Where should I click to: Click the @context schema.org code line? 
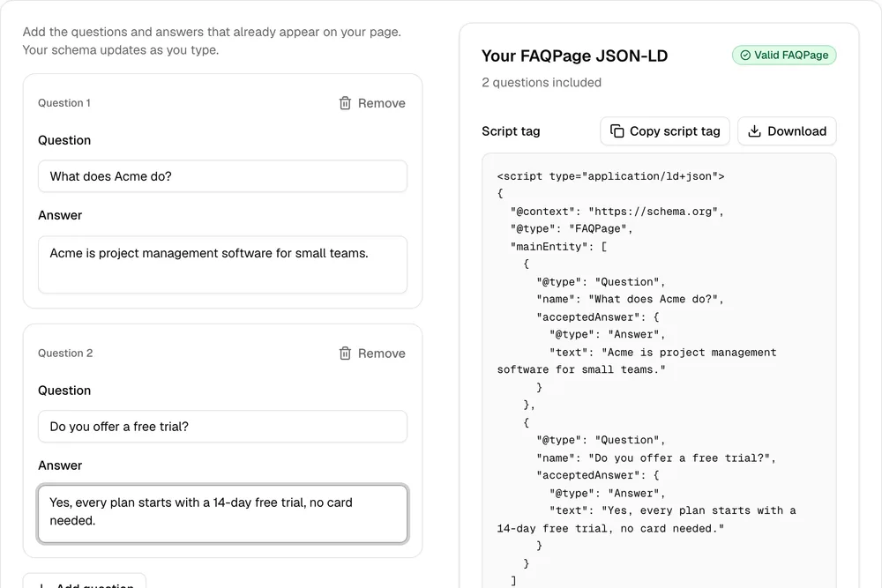[x=617, y=212]
